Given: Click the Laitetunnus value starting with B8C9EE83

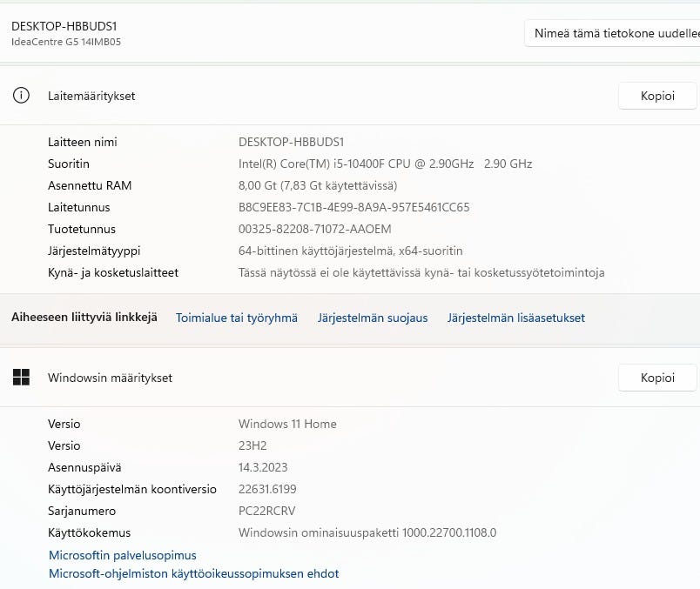Looking at the screenshot, I should coord(353,207).
